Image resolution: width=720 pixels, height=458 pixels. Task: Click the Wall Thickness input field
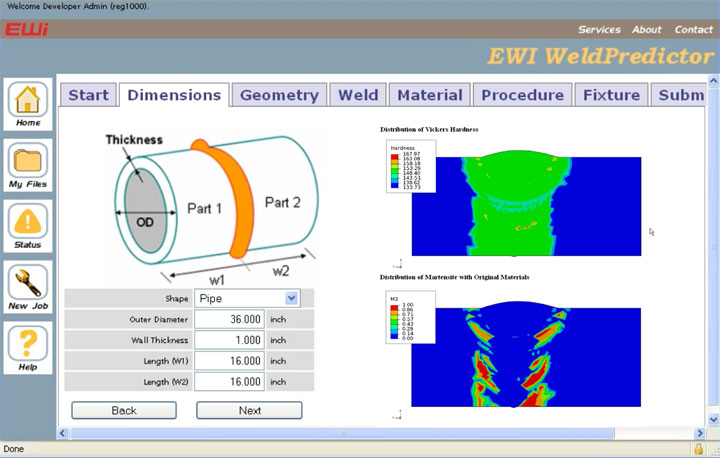tap(229, 340)
